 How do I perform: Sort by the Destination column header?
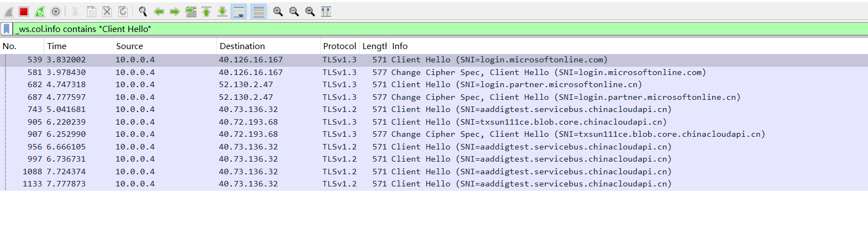coord(269,46)
